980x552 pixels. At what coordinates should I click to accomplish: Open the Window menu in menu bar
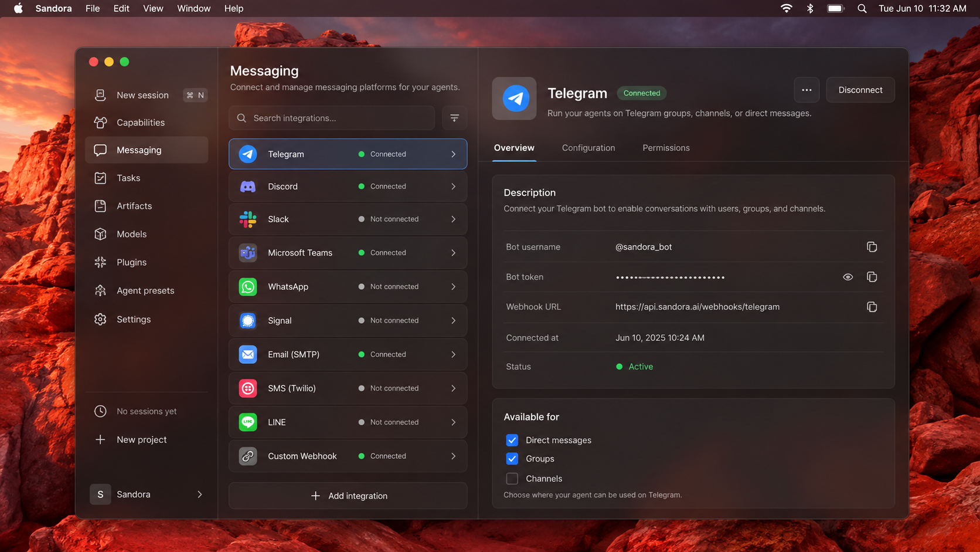point(193,8)
